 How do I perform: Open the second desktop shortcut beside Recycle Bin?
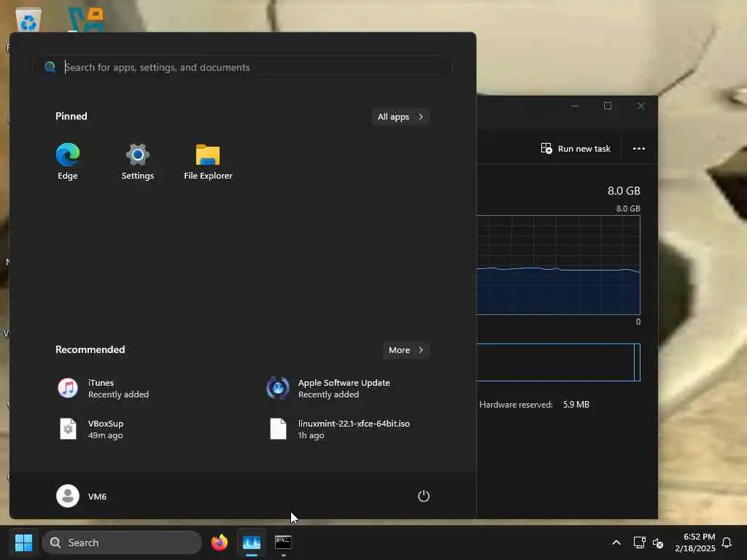point(86,20)
